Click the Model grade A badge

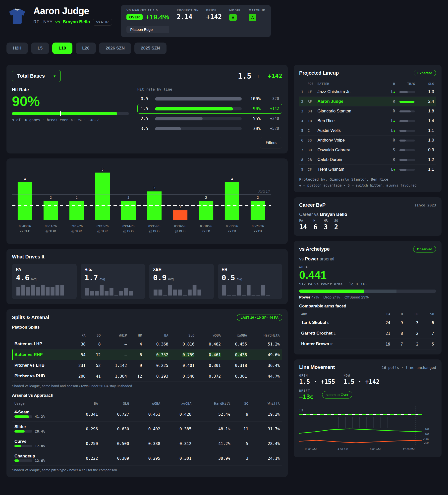click(x=233, y=17)
